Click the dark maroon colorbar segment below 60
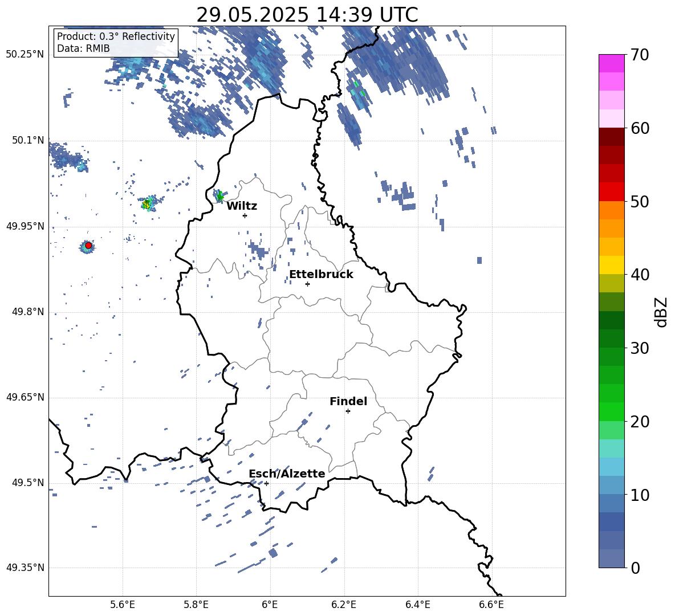The image size is (675, 616). (611, 137)
